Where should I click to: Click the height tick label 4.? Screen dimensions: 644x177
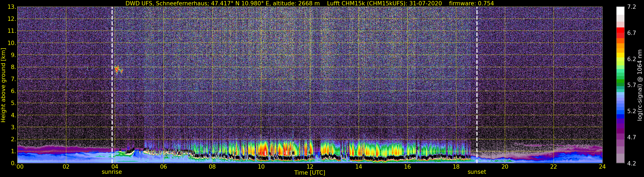pos(13,115)
